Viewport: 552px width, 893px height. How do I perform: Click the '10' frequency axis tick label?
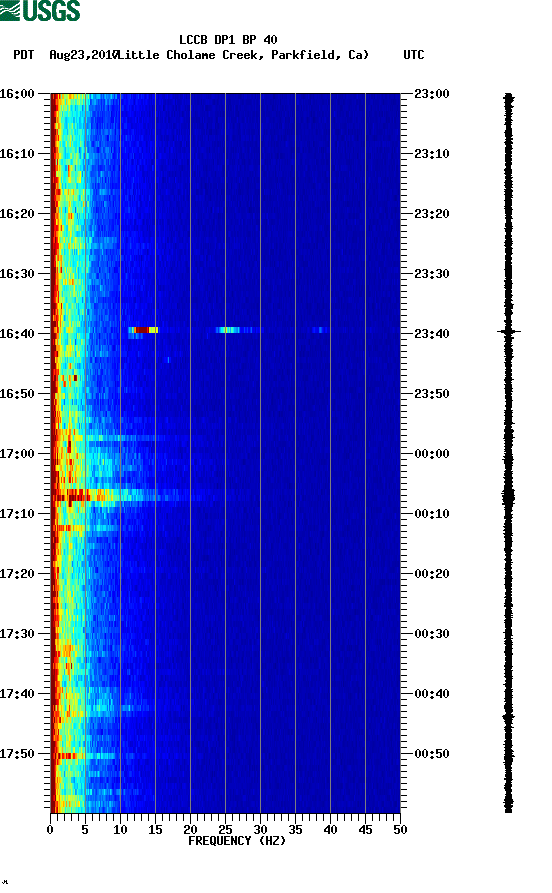click(120, 830)
